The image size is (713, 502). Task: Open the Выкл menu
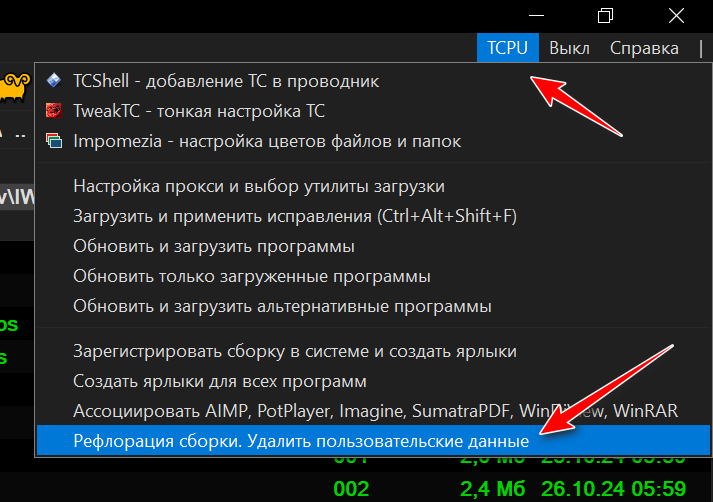[x=569, y=48]
